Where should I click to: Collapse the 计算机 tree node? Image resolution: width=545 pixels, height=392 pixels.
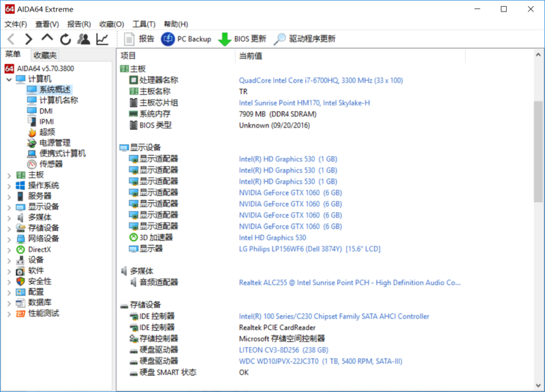9,80
